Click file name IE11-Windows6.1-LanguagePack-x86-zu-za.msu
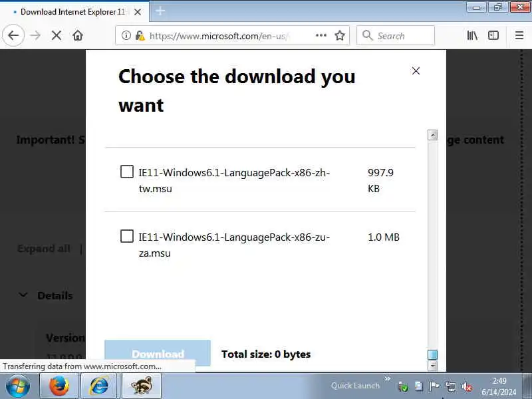 [x=234, y=245]
